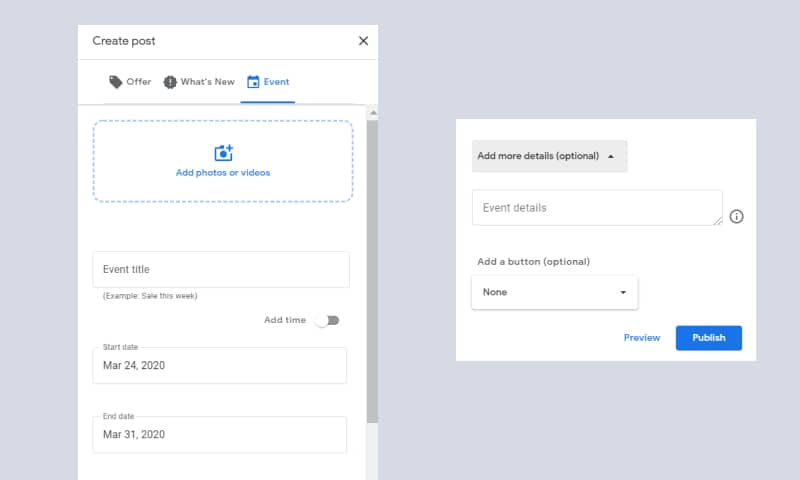Open the None button dropdown
800x480 pixels.
click(x=555, y=292)
